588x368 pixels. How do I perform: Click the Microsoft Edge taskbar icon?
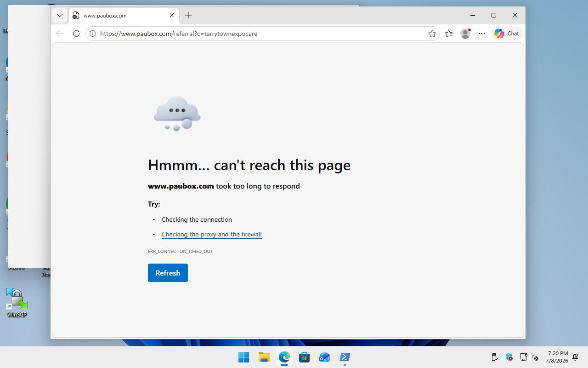(x=284, y=357)
